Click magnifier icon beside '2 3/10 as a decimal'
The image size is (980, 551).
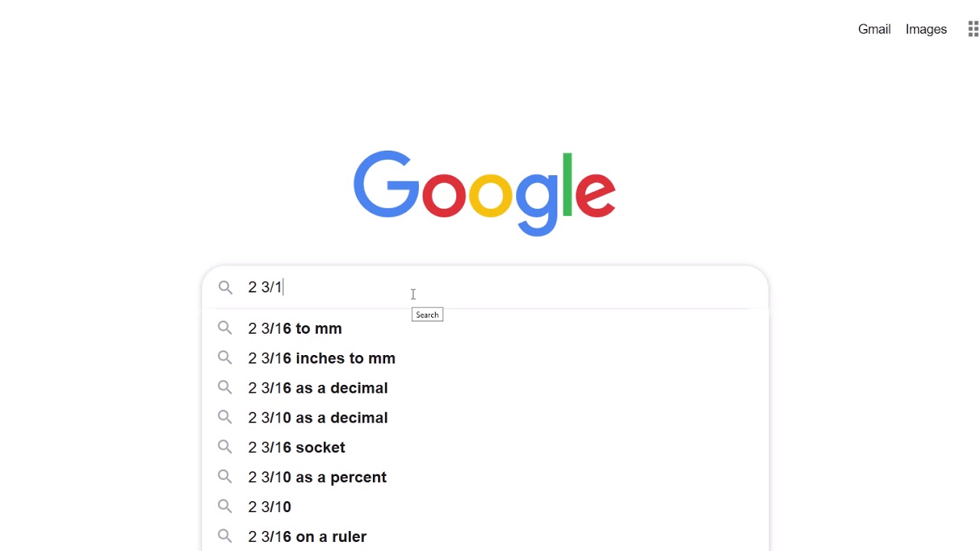pos(224,417)
